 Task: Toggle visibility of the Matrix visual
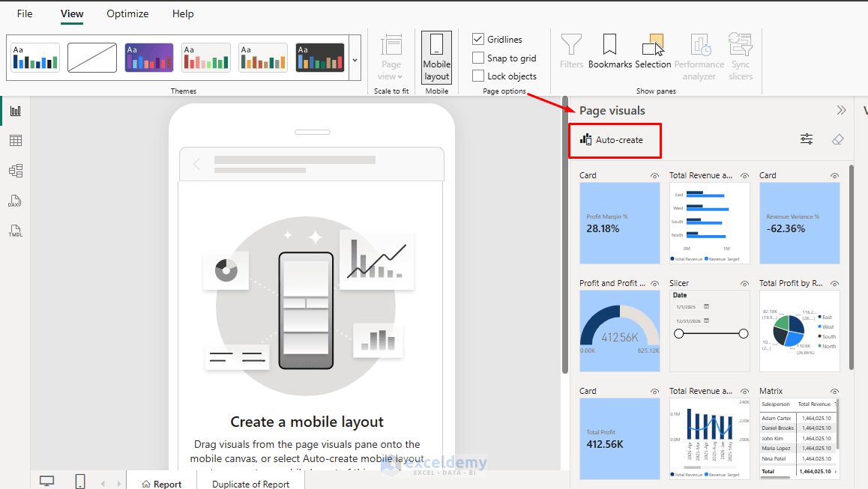tap(834, 391)
